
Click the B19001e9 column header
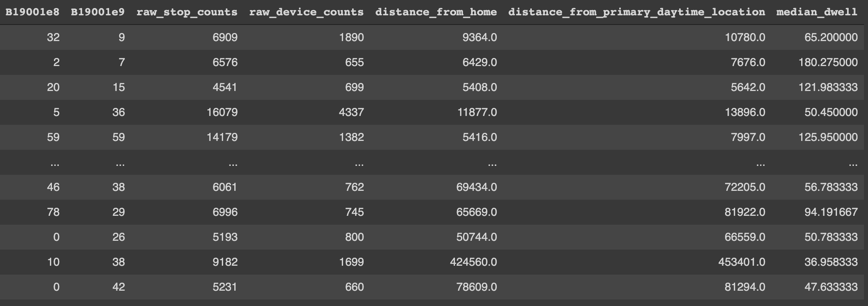97,12
